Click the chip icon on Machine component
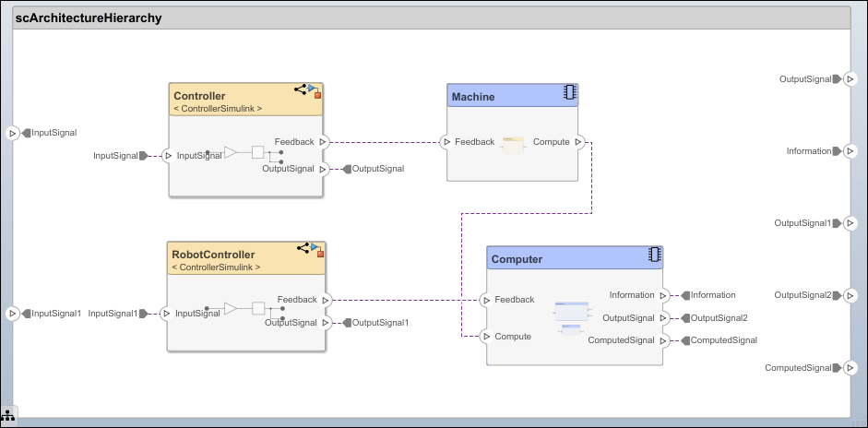This screenshot has width=868, height=428. pyautogui.click(x=570, y=92)
